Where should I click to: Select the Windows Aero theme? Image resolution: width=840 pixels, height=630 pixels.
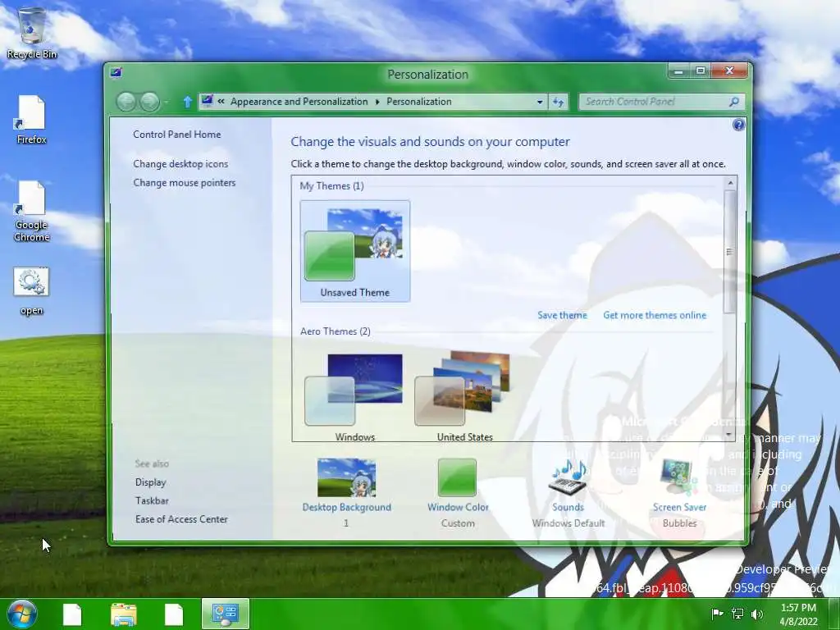pyautogui.click(x=354, y=397)
